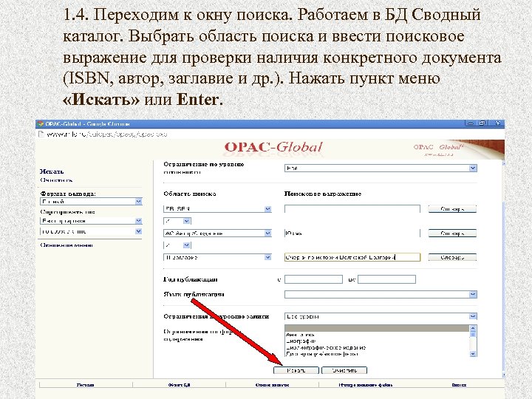Viewport: 532px width, 399px height.
Task: Click the author search expression field
Action: (352, 233)
